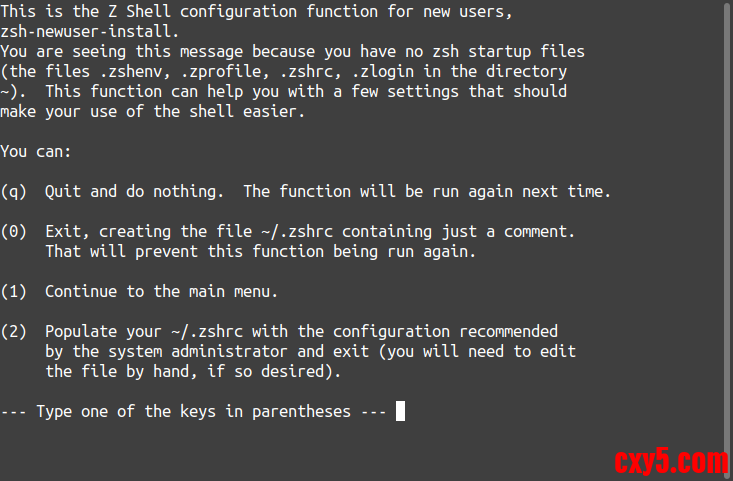Click "Type one of the keys in parentheses" prompt
733x481 pixels.
194,411
